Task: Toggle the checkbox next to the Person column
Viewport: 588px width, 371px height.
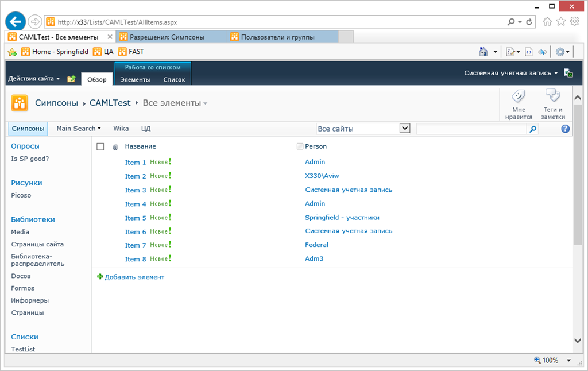Action: point(300,146)
